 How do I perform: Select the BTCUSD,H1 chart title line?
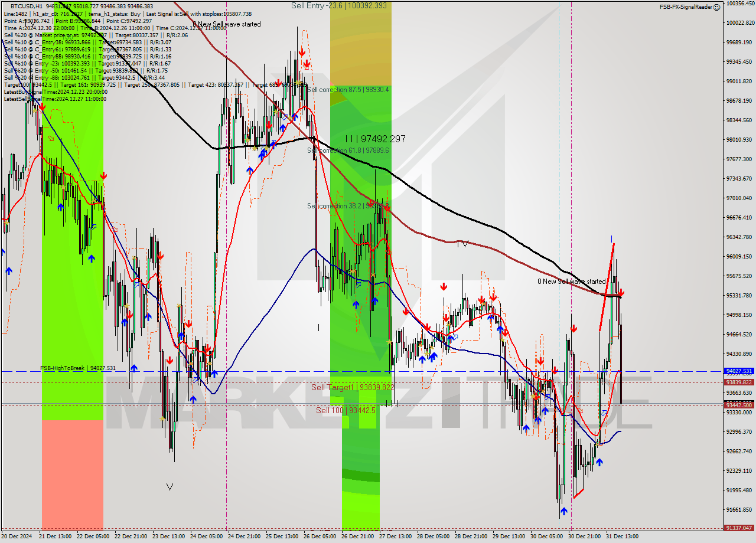(82, 6)
